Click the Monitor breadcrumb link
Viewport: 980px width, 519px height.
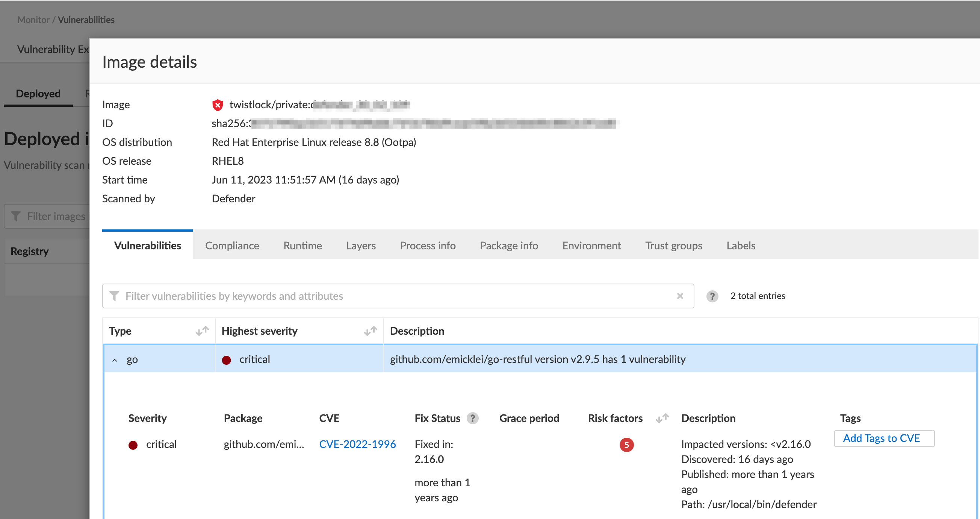33,20
